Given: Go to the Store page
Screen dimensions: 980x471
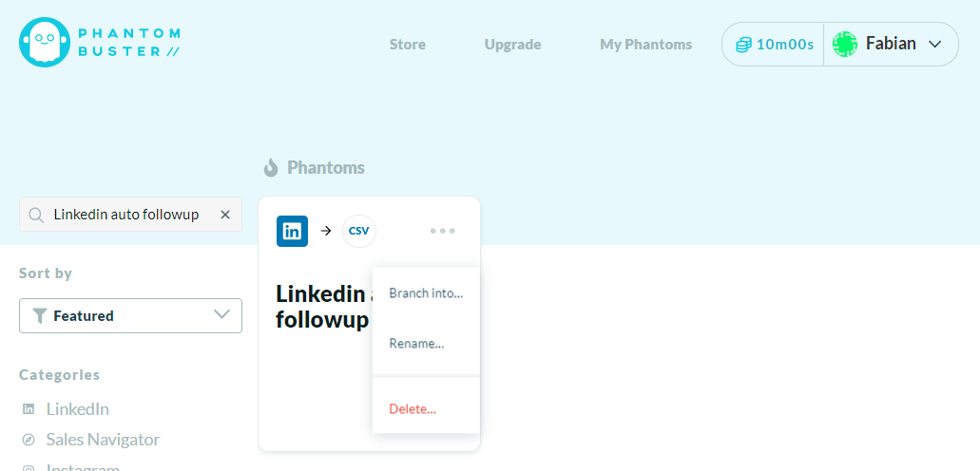Looking at the screenshot, I should tap(408, 45).
